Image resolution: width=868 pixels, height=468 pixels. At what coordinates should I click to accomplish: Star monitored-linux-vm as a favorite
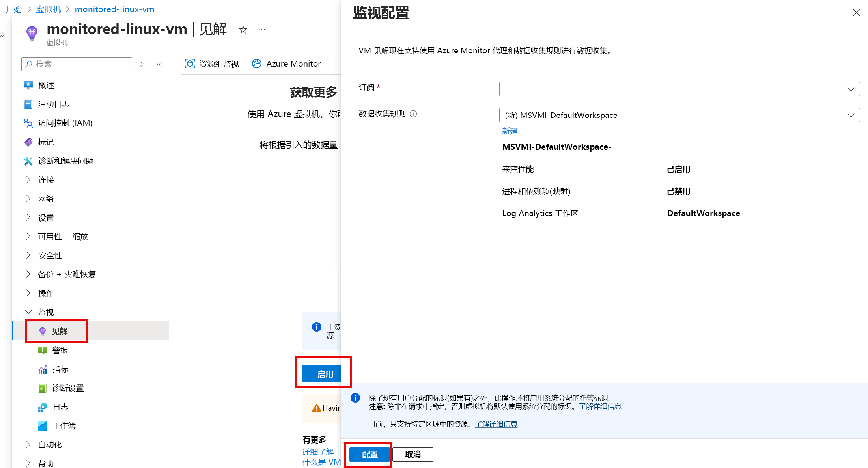pos(243,29)
